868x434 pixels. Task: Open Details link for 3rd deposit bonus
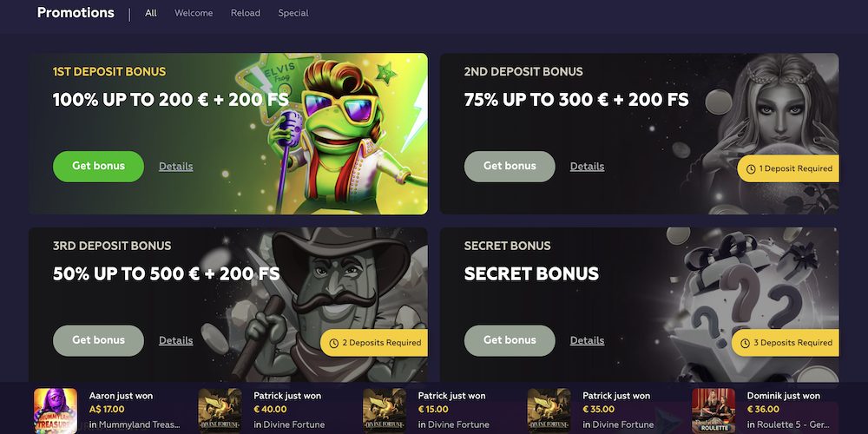(x=176, y=340)
